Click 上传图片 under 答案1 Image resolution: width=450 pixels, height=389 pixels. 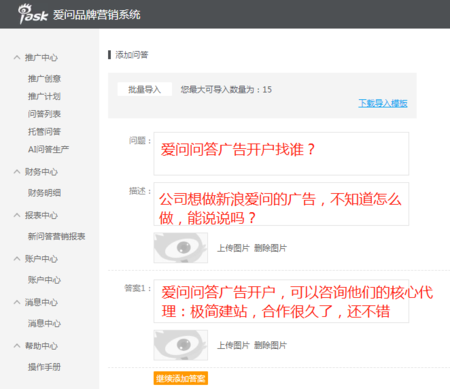pyautogui.click(x=233, y=345)
